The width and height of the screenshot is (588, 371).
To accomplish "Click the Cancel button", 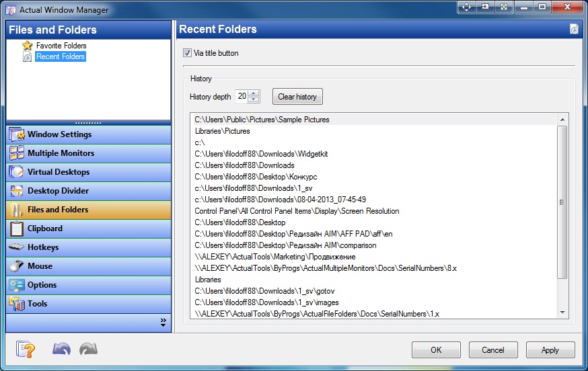I will (493, 350).
